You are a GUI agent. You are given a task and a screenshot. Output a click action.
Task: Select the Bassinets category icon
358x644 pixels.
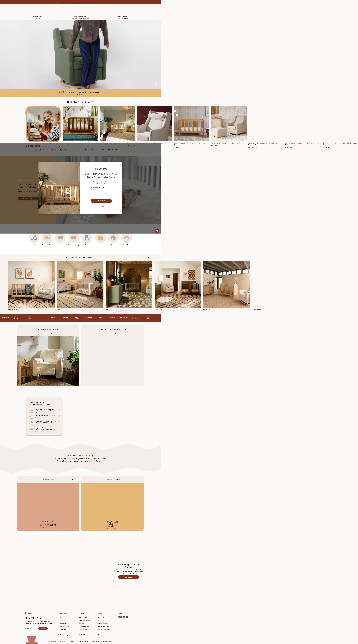[x=60, y=238]
